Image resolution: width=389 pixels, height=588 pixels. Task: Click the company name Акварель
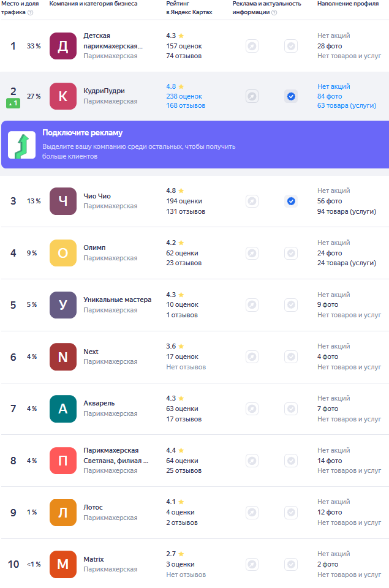(99, 403)
